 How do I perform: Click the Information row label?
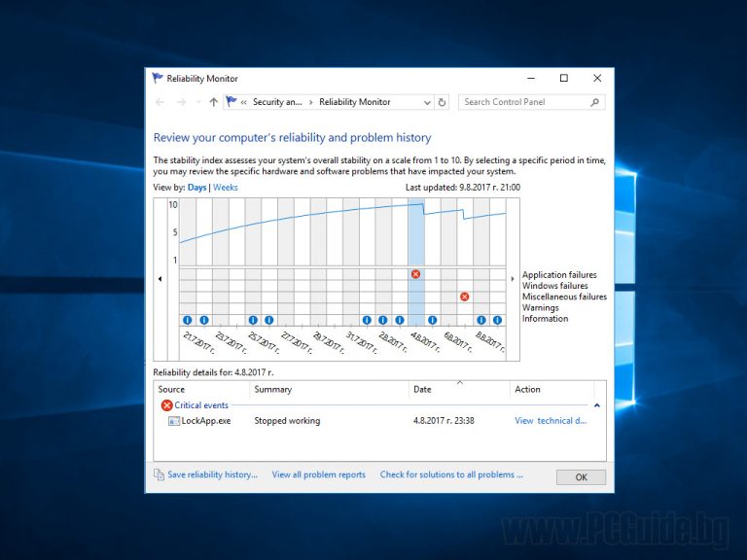(x=545, y=319)
